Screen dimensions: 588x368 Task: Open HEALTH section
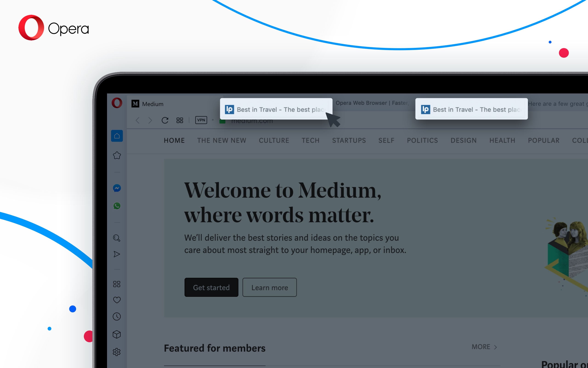(x=502, y=141)
